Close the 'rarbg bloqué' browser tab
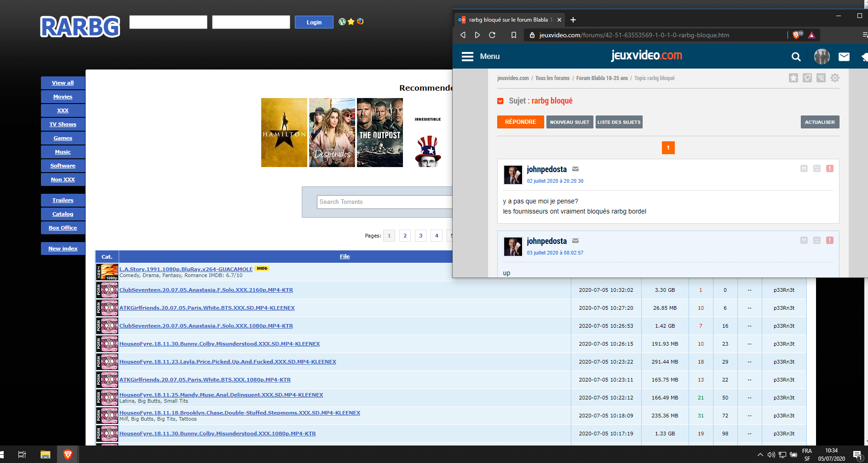This screenshot has height=463, width=868. [559, 20]
